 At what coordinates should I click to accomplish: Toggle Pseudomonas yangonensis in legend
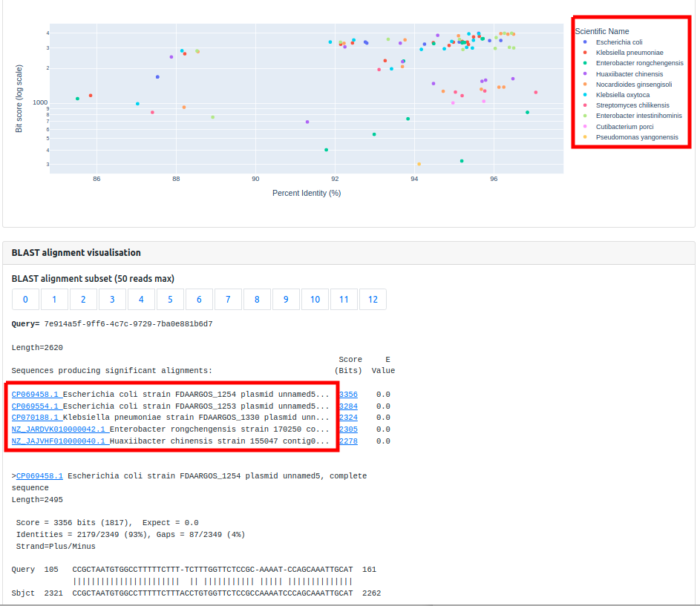tap(636, 137)
